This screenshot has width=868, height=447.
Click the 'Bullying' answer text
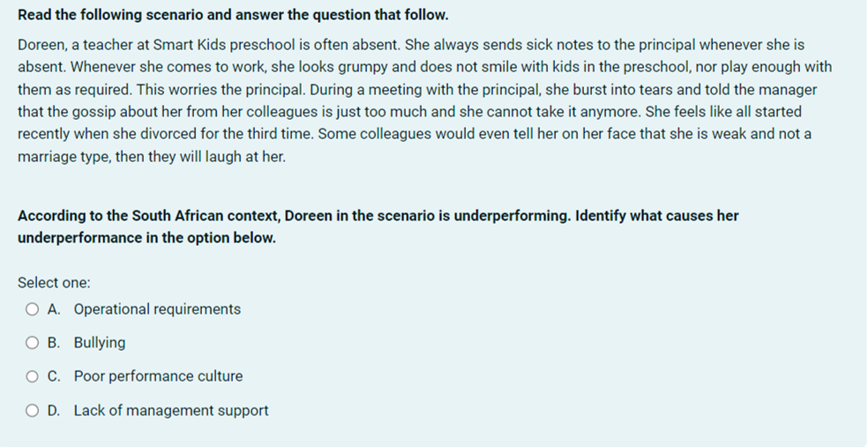click(100, 343)
